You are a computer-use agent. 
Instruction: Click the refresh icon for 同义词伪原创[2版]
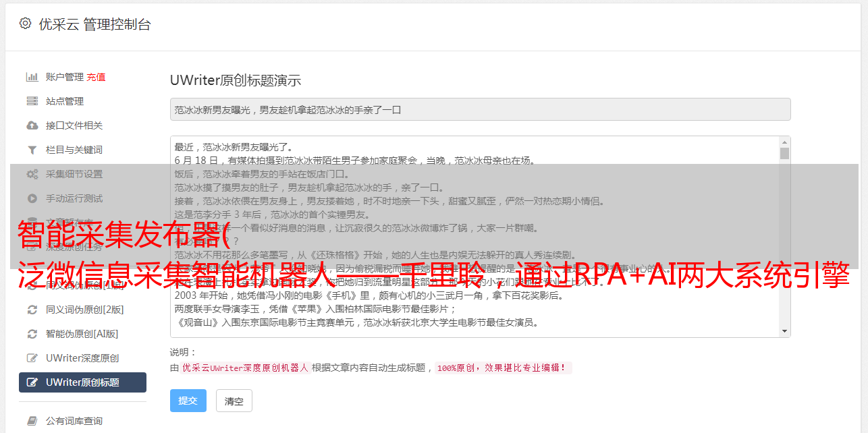coord(32,310)
